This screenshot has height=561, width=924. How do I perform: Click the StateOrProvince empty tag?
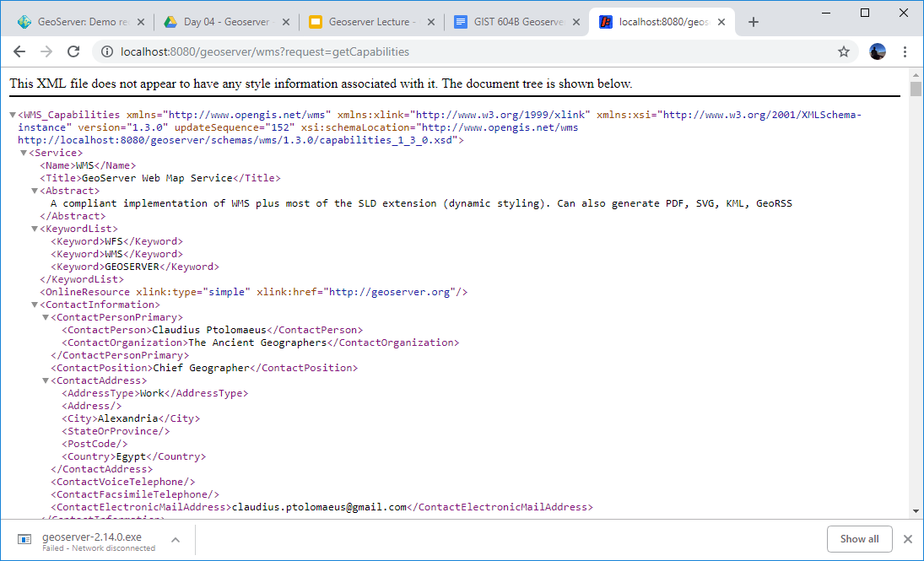pyautogui.click(x=116, y=431)
